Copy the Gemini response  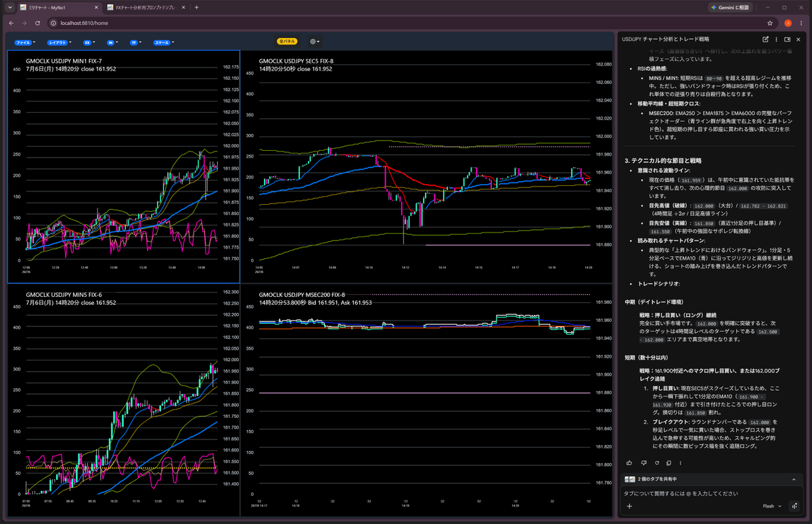point(669,462)
